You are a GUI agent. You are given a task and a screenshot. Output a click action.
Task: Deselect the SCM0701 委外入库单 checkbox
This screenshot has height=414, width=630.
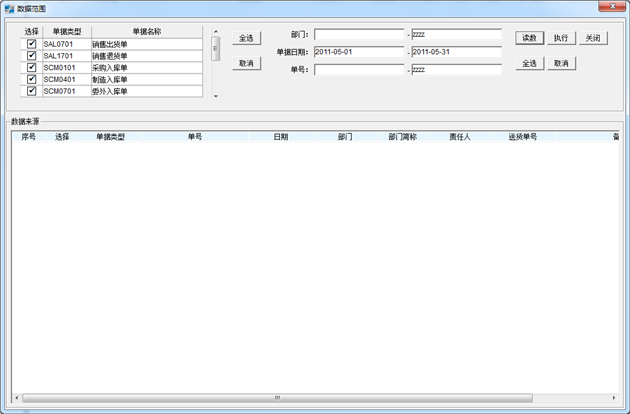32,91
